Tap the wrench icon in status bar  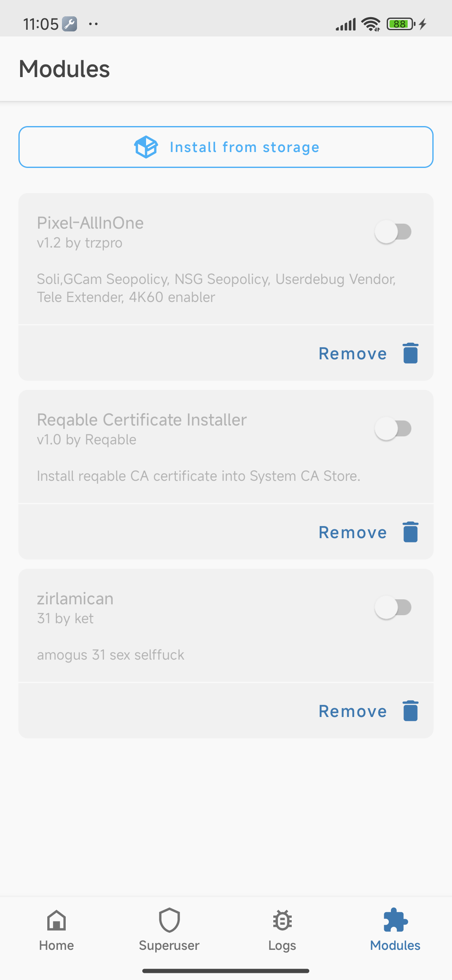[x=69, y=24]
